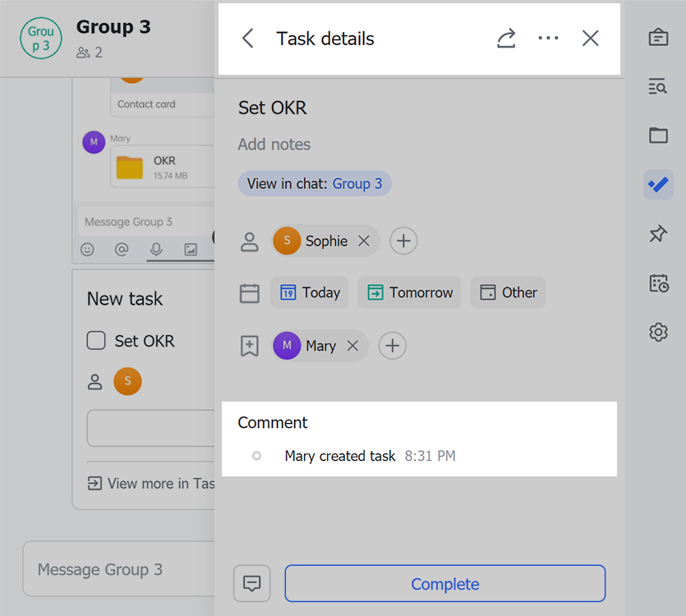
Task: Open message search in the sidebar
Action: (x=658, y=86)
